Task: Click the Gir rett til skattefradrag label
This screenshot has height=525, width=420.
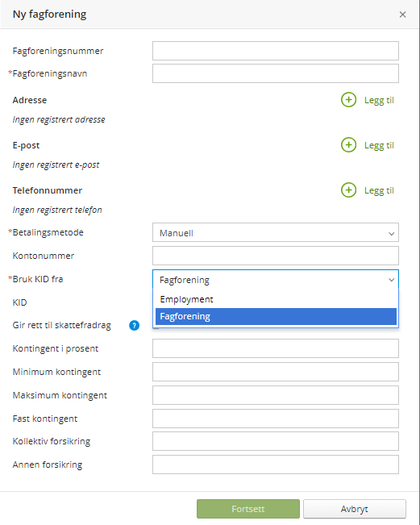Action: pyautogui.click(x=61, y=326)
